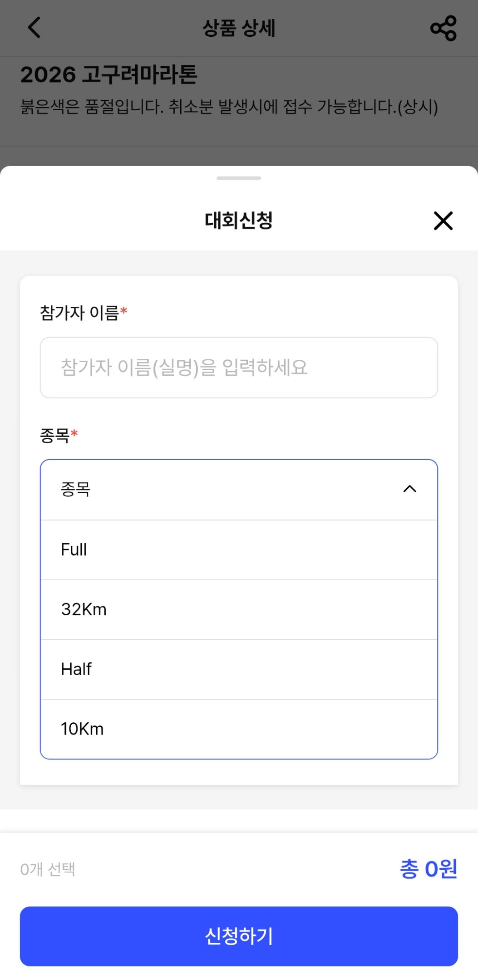Close the 대회신청 bottom sheet
The height and width of the screenshot is (980, 478).
point(442,221)
